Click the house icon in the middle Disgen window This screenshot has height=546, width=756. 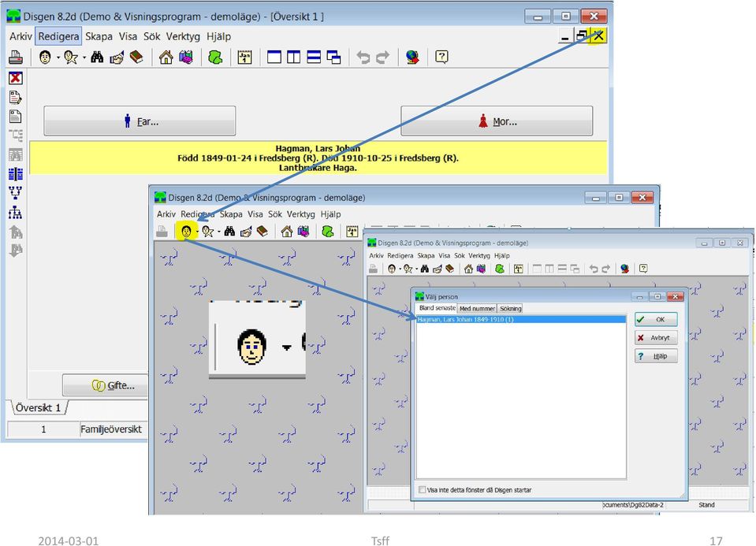click(286, 232)
